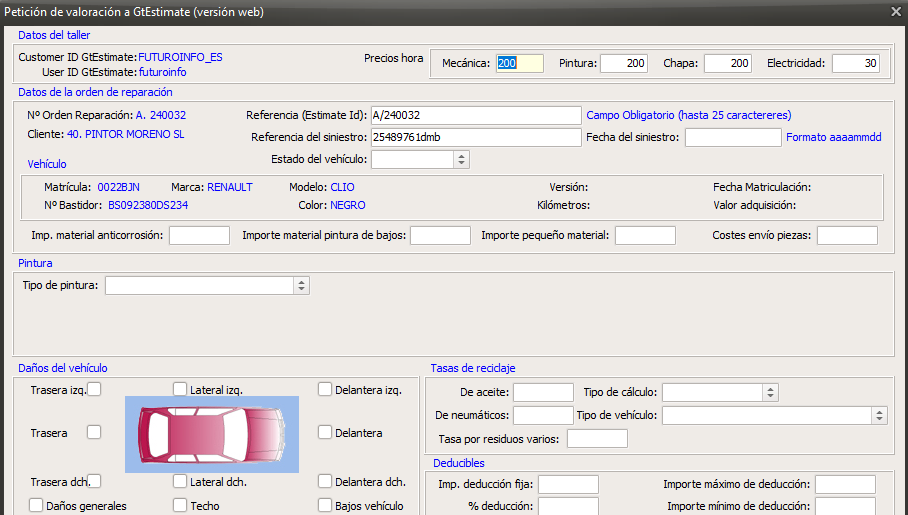Click Campo Obligatorio hint text
908x515 pixels.
[689, 115]
